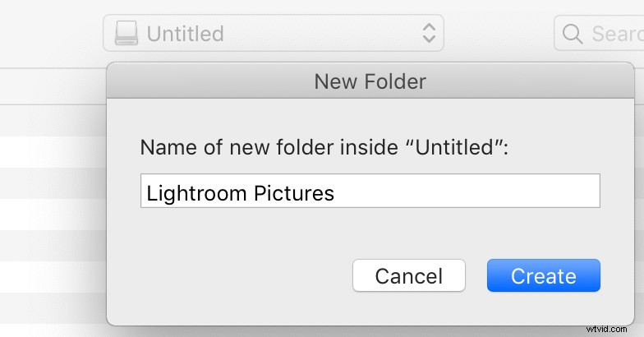
Task: Click the Cancel button
Action: (409, 275)
